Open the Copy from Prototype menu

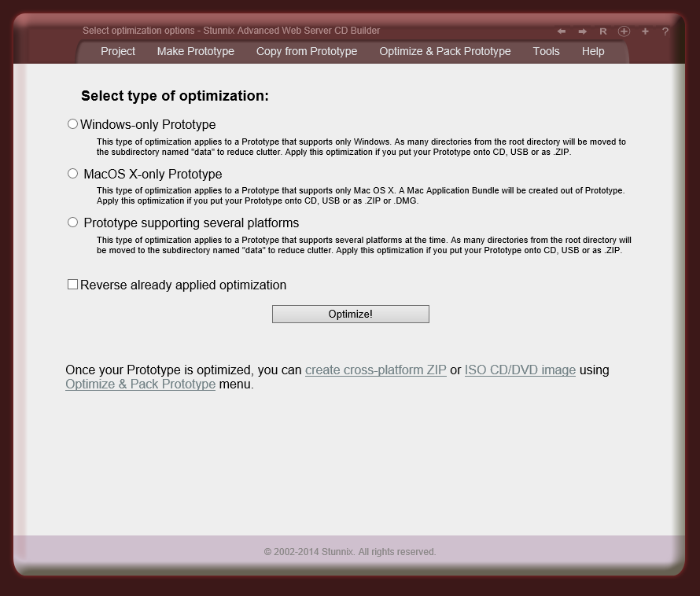point(307,51)
